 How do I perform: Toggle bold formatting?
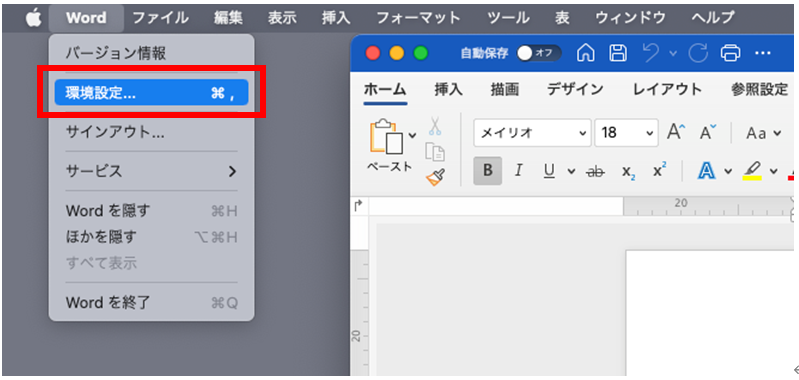[487, 171]
